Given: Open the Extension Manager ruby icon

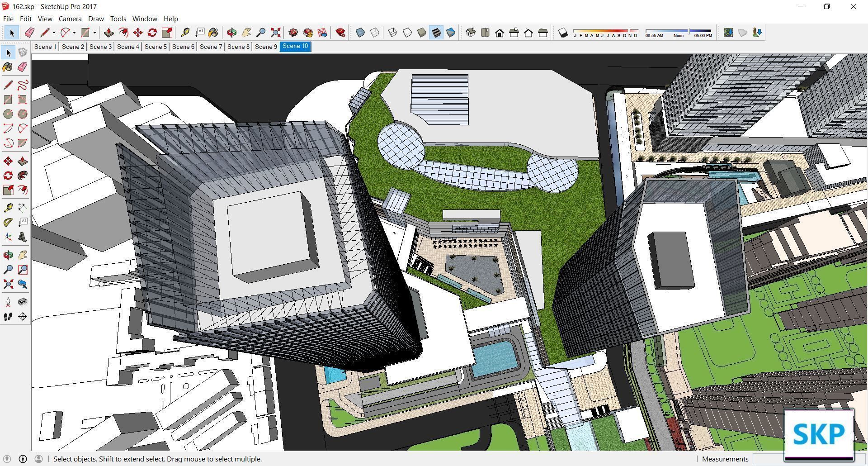Looking at the screenshot, I should tap(340, 33).
